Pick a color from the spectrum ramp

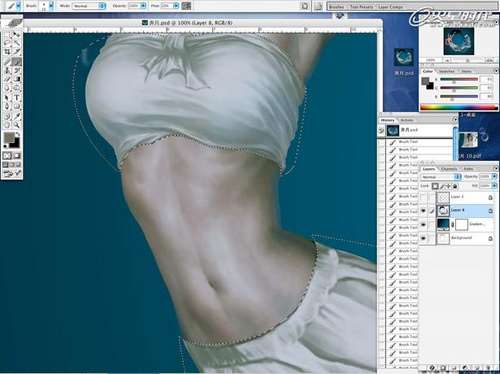(459, 107)
